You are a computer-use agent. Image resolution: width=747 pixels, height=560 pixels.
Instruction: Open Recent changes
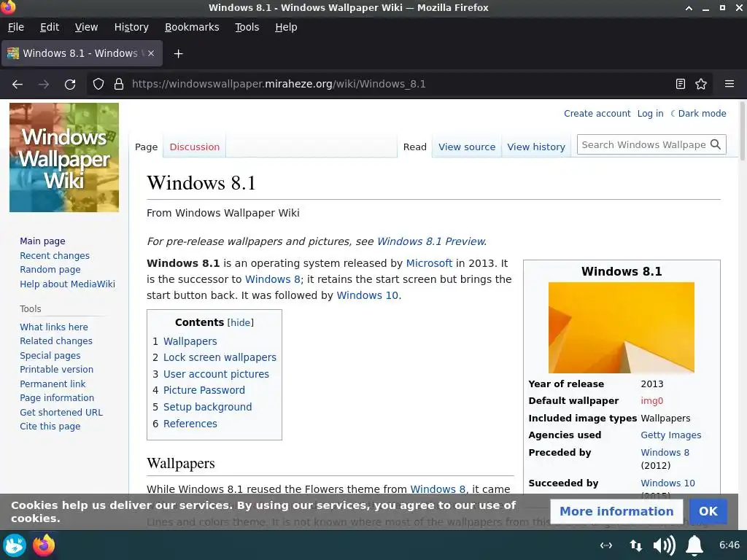pos(55,256)
